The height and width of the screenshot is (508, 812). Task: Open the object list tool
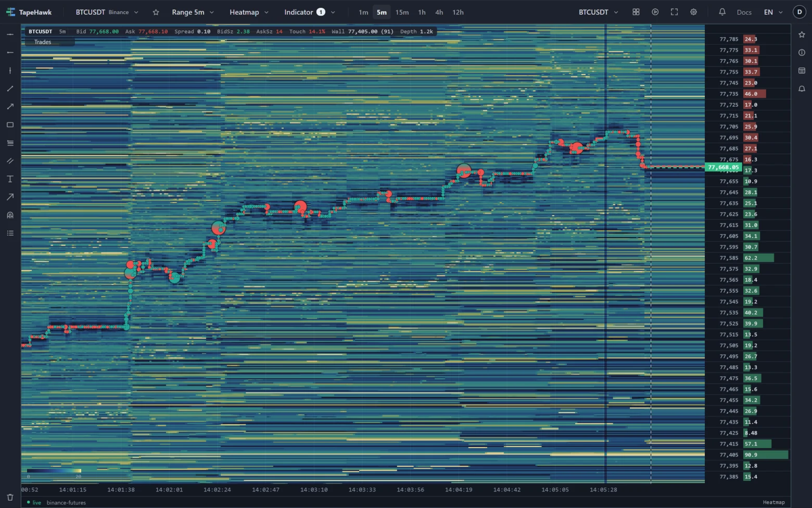(10, 233)
